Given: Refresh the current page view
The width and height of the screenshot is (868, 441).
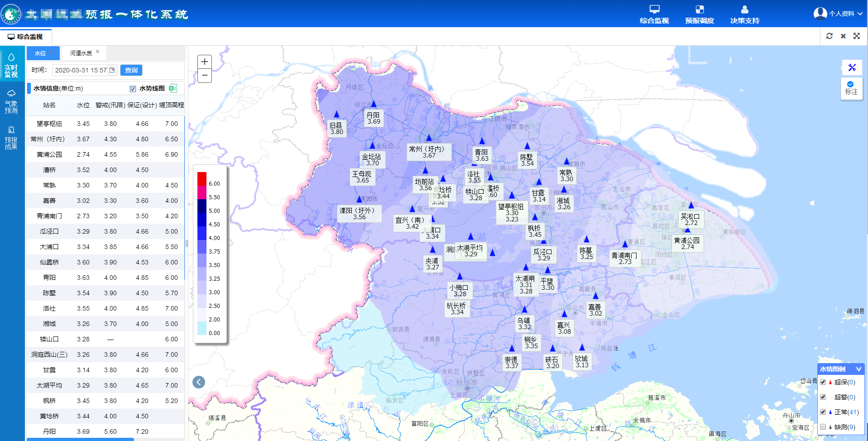Looking at the screenshot, I should (x=829, y=36).
